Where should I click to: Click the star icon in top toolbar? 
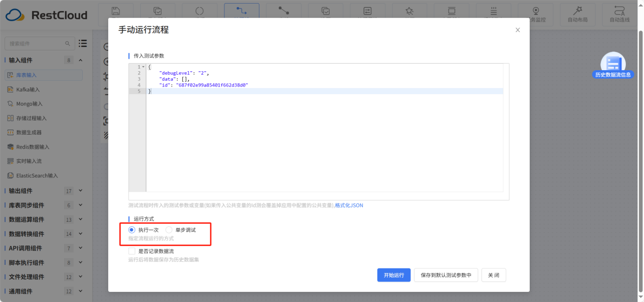409,11
